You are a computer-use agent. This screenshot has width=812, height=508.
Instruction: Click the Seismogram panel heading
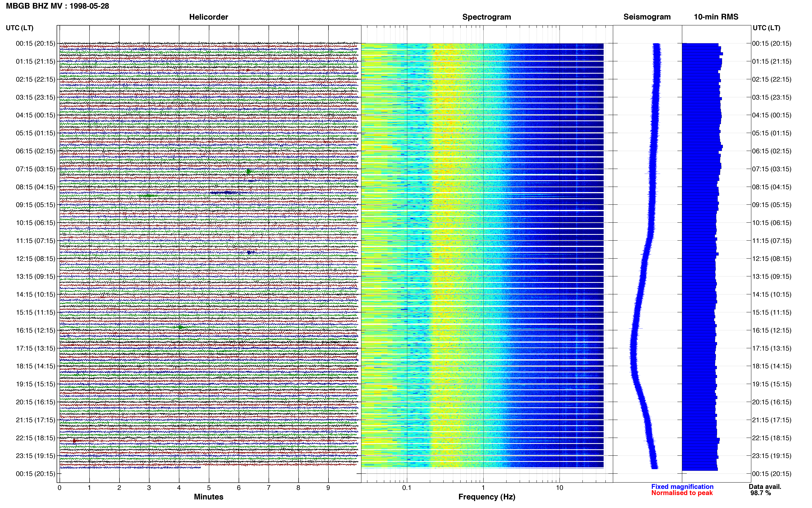647,17
